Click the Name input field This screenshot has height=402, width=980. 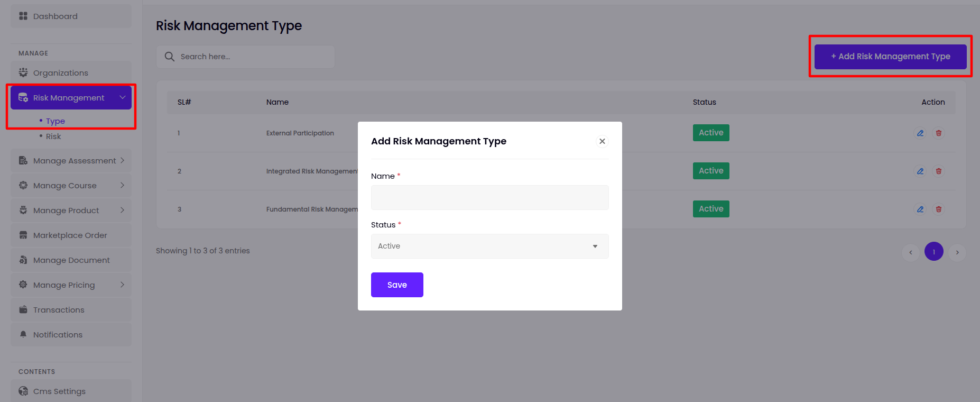489,198
